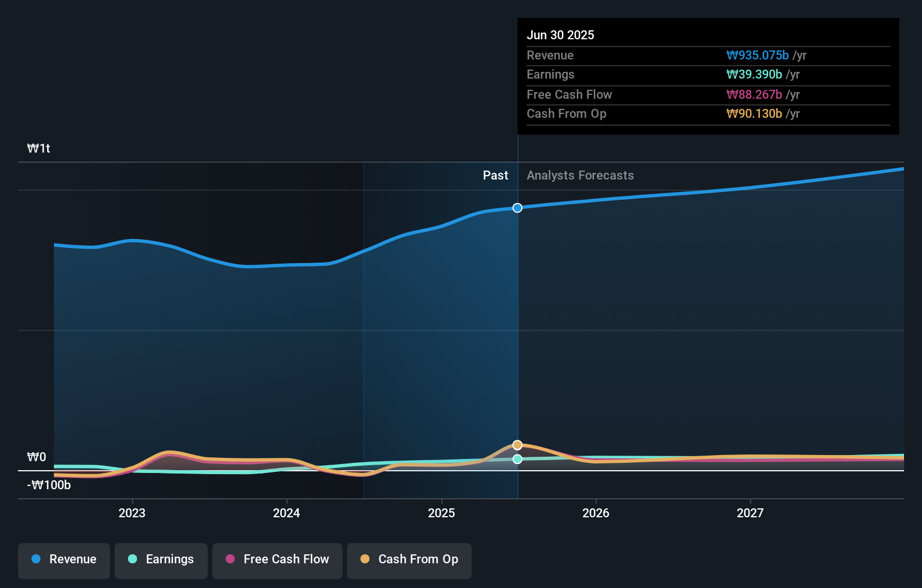Screen dimensions: 922x588
Task: Switch to the Past view label
Action: (495, 176)
